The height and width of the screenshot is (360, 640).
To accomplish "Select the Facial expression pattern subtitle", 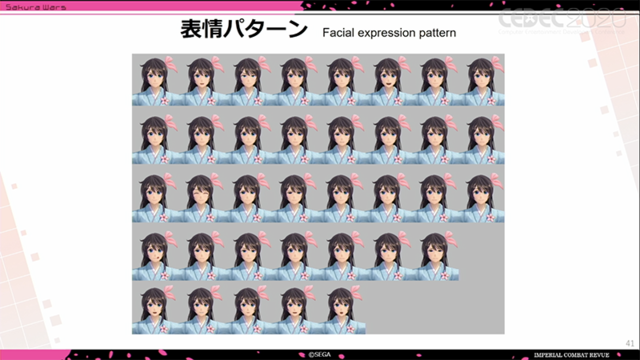I will coord(389,33).
